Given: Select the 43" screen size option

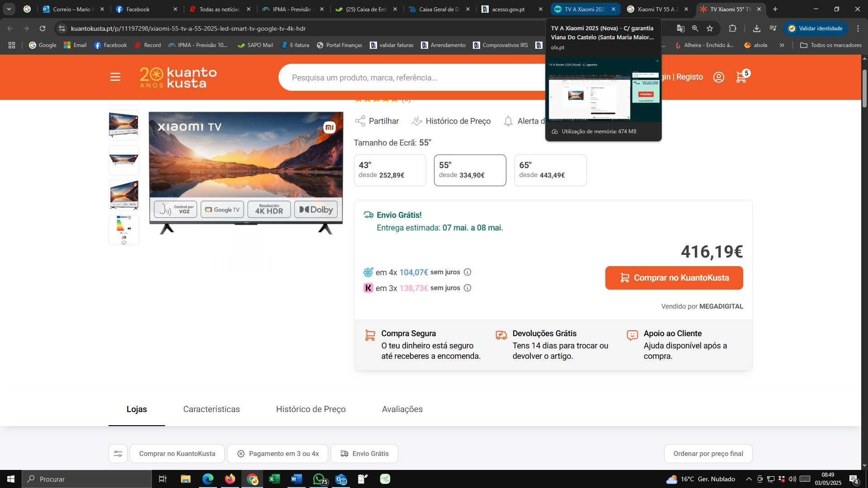Looking at the screenshot, I should pos(390,170).
